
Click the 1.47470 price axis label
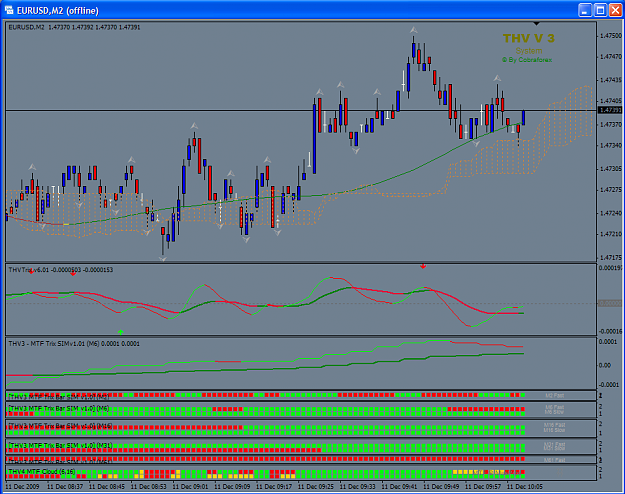pyautogui.click(x=610, y=57)
